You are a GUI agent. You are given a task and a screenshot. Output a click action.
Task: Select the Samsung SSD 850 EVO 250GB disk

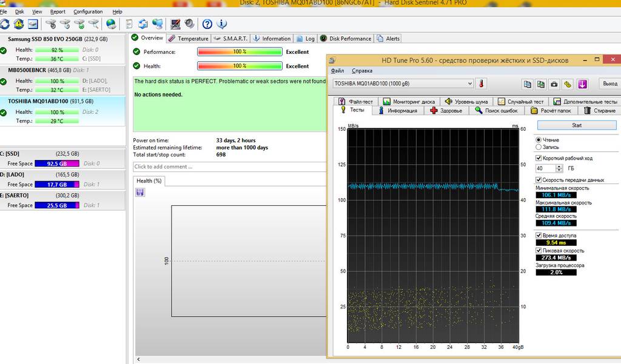tap(62, 48)
